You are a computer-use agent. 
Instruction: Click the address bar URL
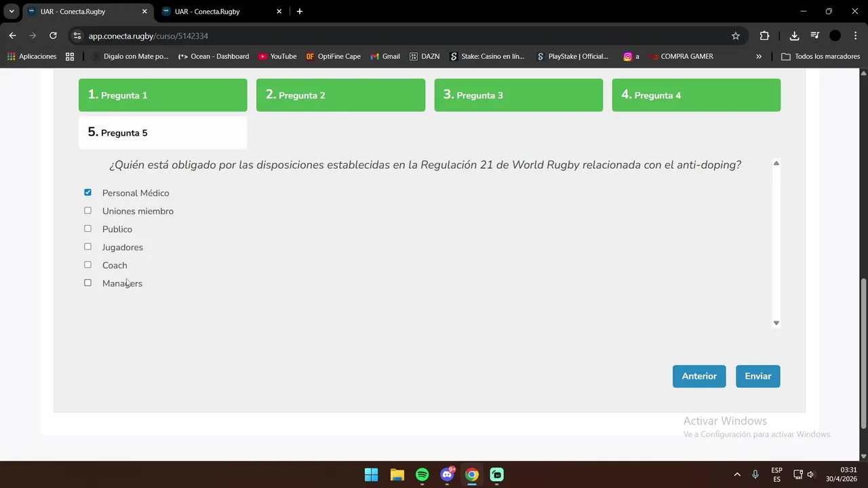pos(148,36)
